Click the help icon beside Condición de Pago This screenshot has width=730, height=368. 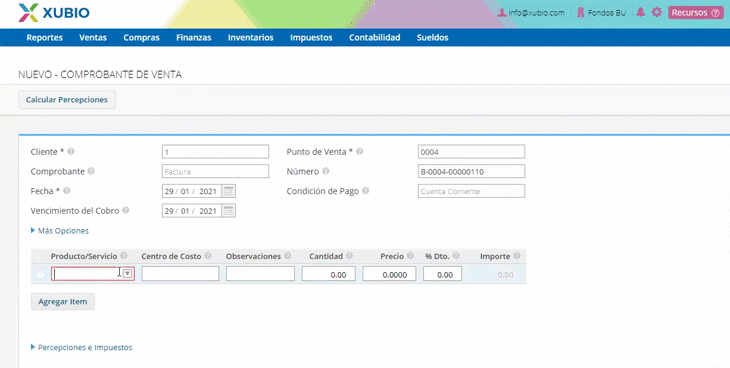coord(365,191)
